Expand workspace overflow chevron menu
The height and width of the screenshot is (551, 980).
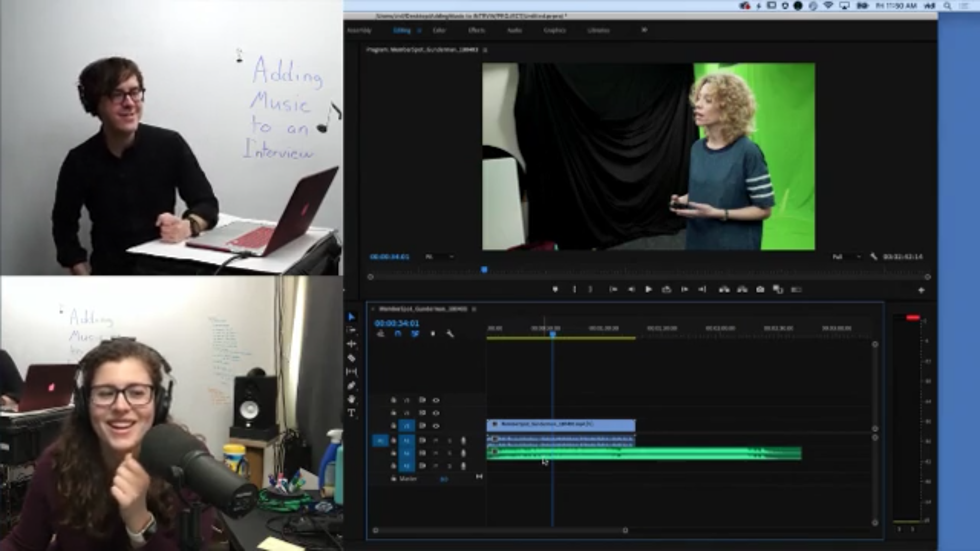point(644,30)
